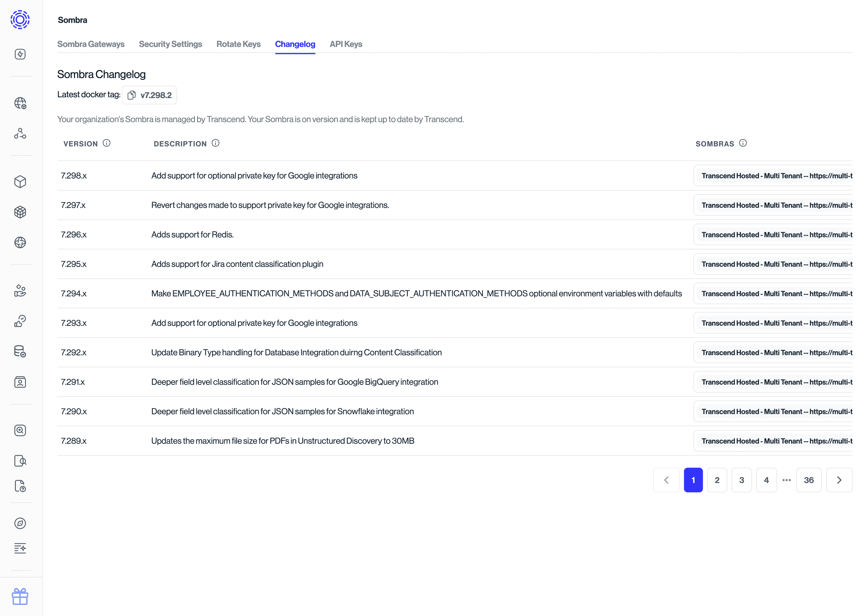Open the Security Settings tab
Image resolution: width=867 pixels, height=616 pixels.
pos(170,44)
